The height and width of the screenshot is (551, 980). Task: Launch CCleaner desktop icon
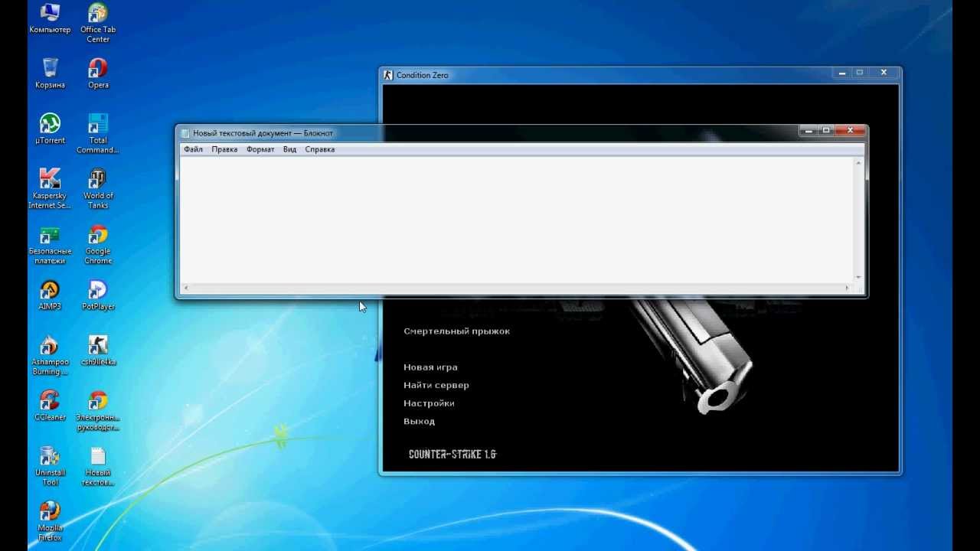pos(50,406)
